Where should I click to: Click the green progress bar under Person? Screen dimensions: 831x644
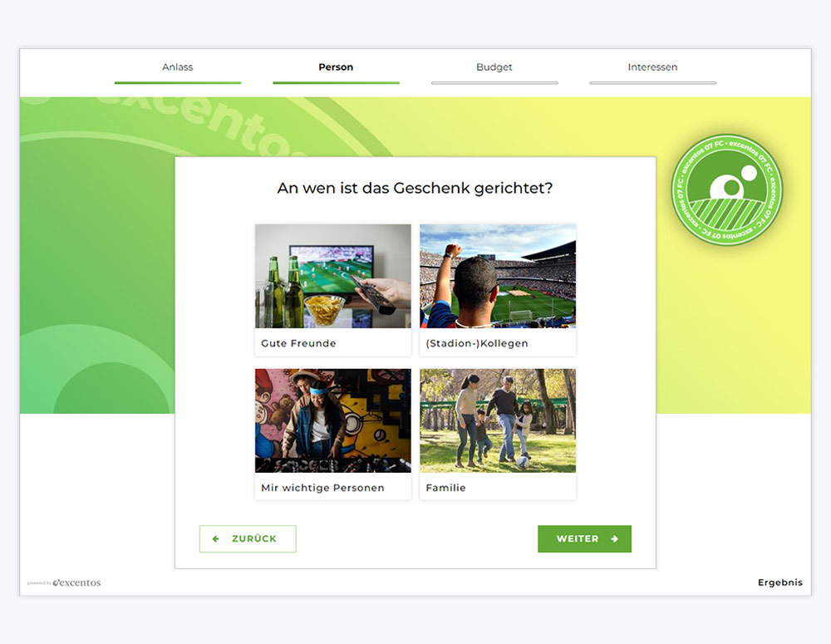pos(336,83)
